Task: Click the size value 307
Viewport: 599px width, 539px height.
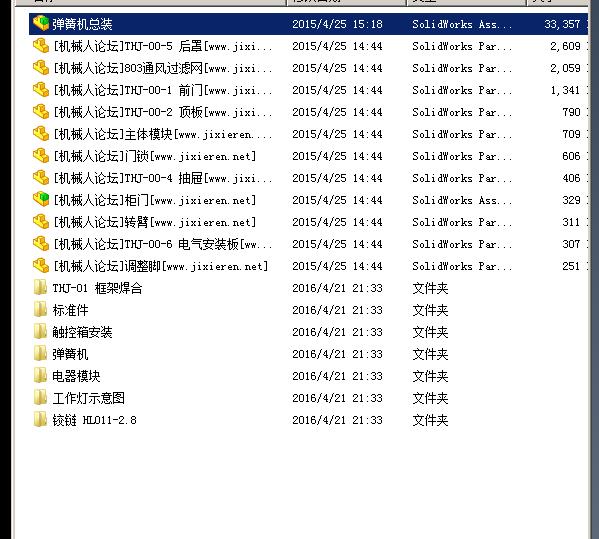Action: point(571,244)
